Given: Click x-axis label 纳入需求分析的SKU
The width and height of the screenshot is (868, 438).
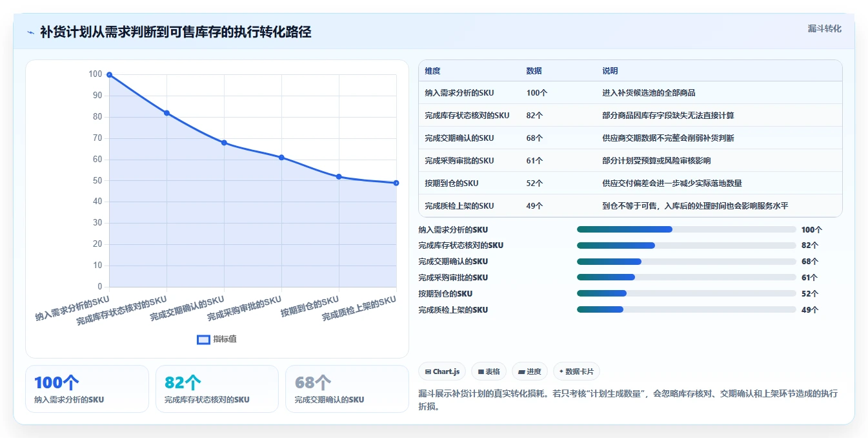Looking at the screenshot, I should click(72, 308).
